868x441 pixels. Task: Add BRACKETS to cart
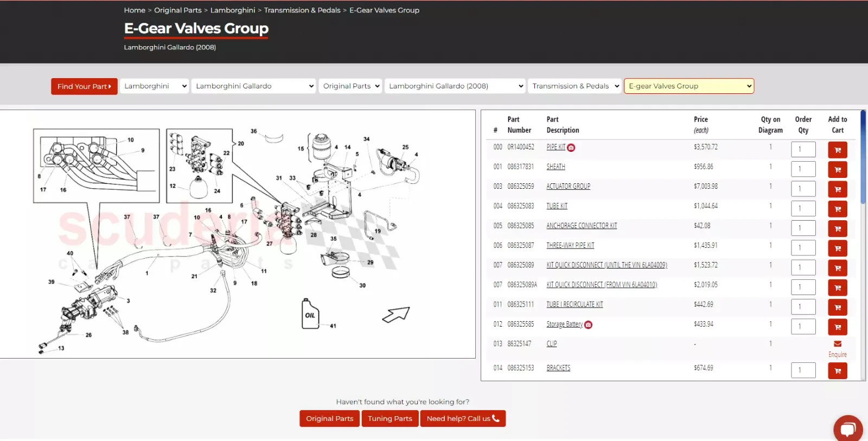[838, 371]
